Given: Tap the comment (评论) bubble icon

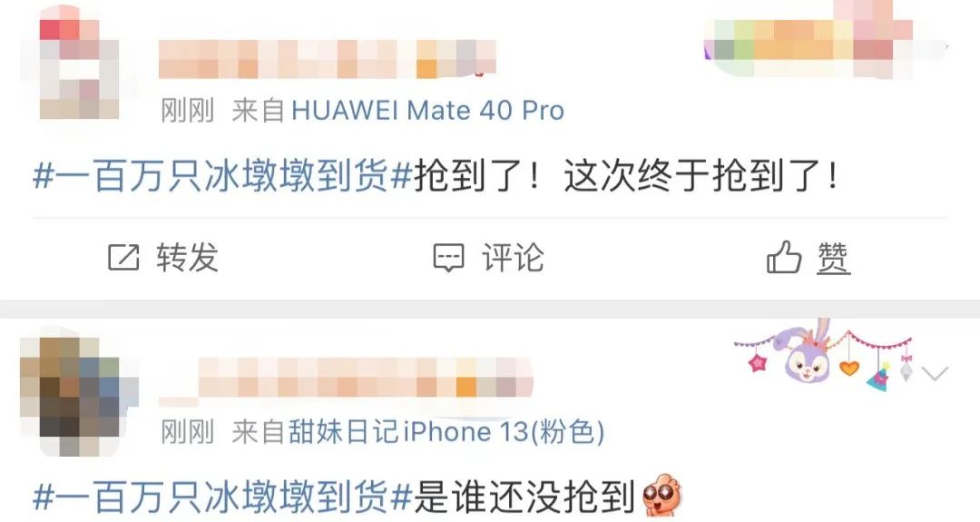Looking at the screenshot, I should point(449,258).
